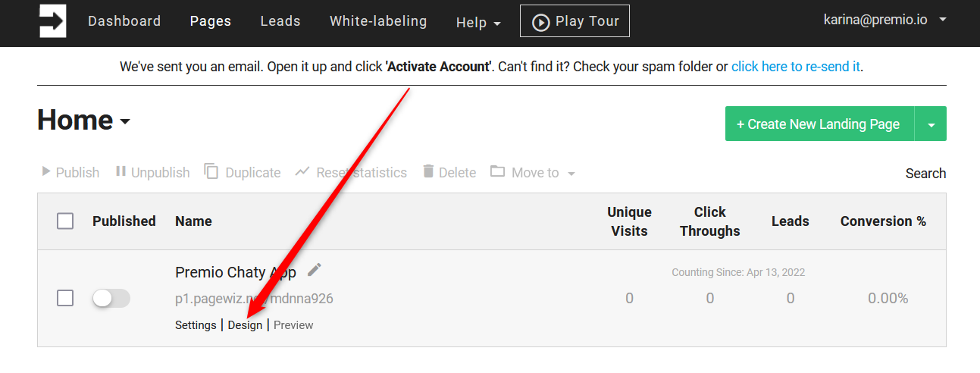Tick the checkbox for Premio Chaty App row
Image resolution: width=980 pixels, height=373 pixels.
[x=65, y=298]
